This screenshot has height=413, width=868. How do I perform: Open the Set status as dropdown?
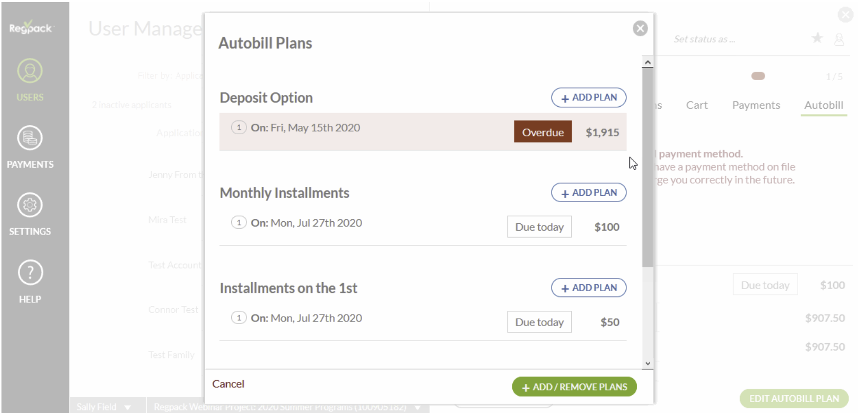(704, 39)
